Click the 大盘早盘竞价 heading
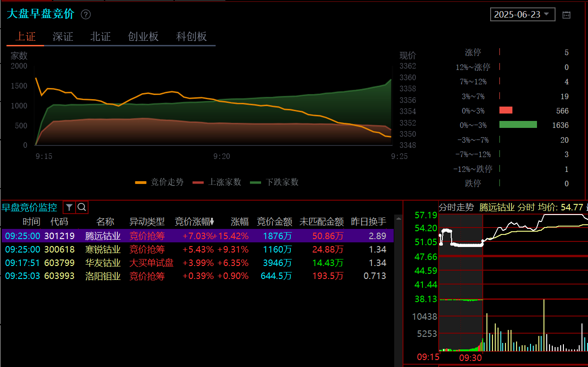Screen dimensions: 588x367 pyautogui.click(x=40, y=14)
